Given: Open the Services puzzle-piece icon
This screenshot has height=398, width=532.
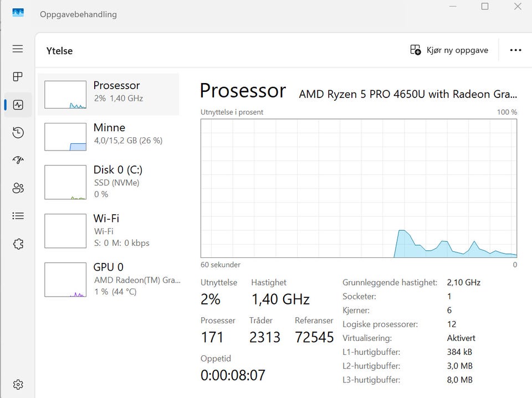Looking at the screenshot, I should pyautogui.click(x=18, y=244).
